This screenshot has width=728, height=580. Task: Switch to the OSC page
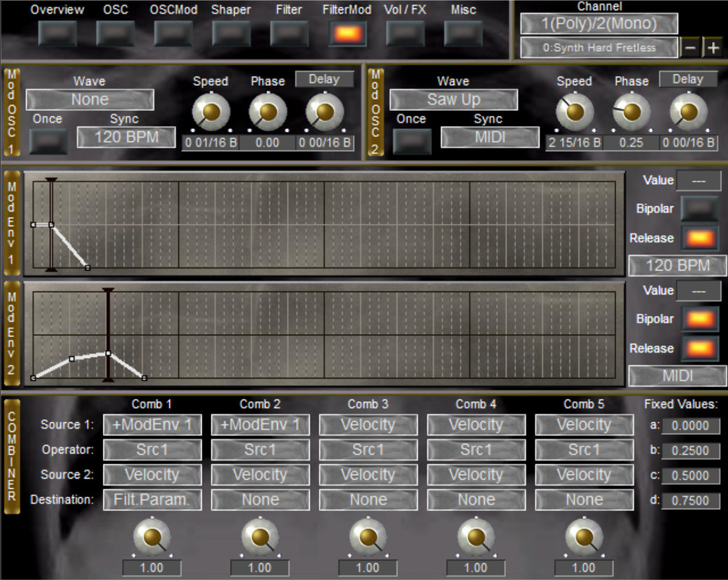point(115,33)
